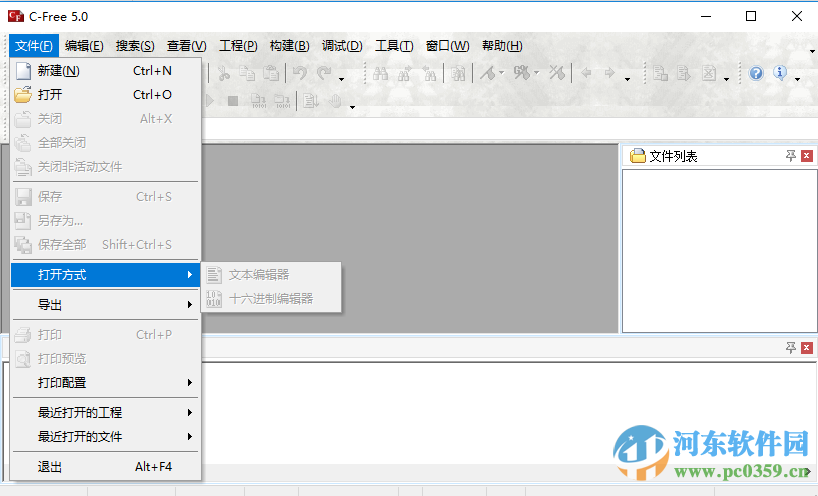818x496 pixels.
Task: Click the Run triangle icon in second toolbar row
Action: click(210, 101)
